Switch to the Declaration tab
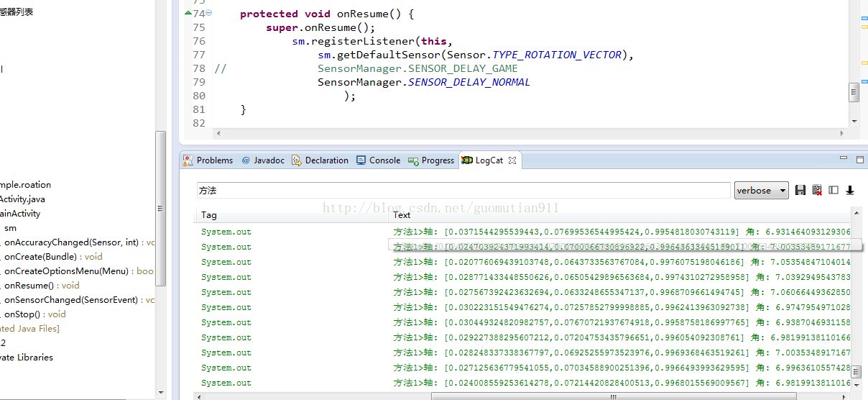868x400 pixels. [320, 160]
